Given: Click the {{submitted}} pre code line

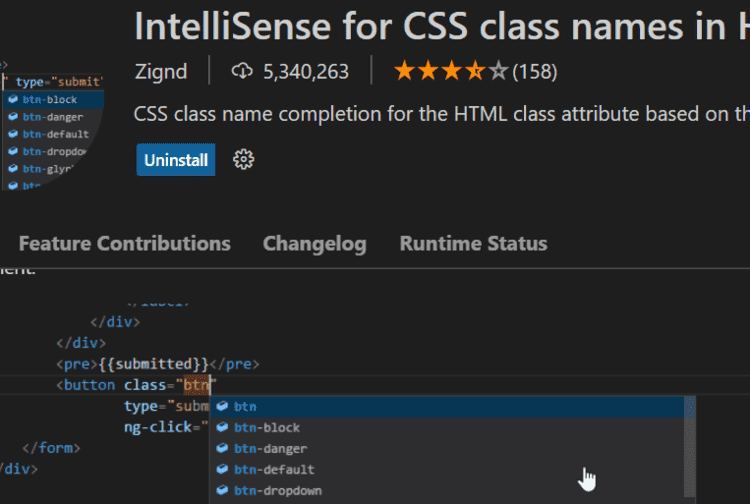Looking at the screenshot, I should [158, 364].
